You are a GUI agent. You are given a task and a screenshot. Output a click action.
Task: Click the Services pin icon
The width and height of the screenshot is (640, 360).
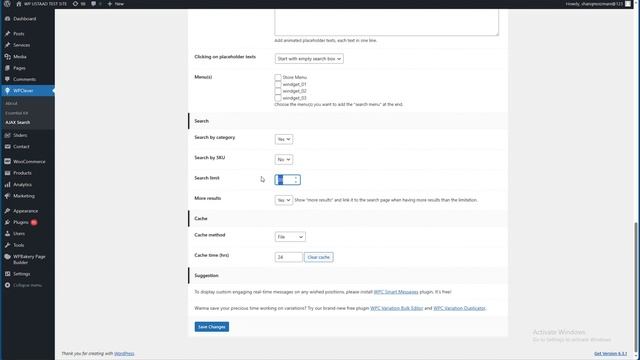[7, 45]
